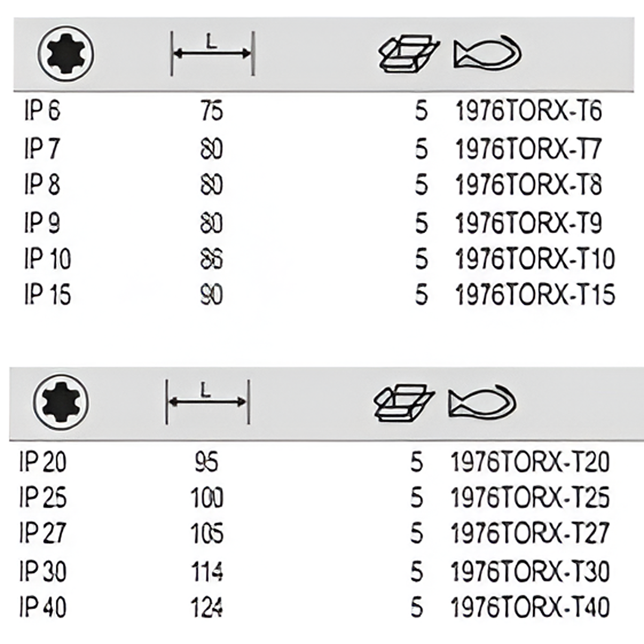Screen dimensions: 644x644
Task: Click the IP 7 size label
Action: 42,149
